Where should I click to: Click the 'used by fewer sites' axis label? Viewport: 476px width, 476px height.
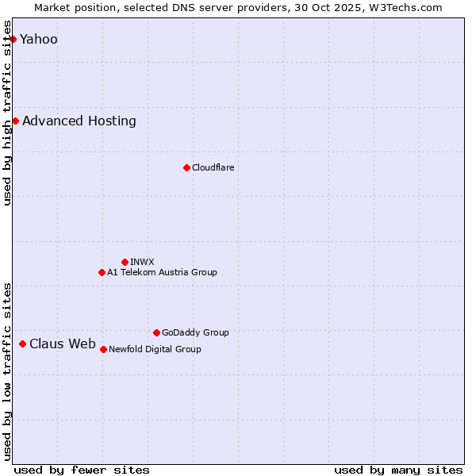point(82,470)
